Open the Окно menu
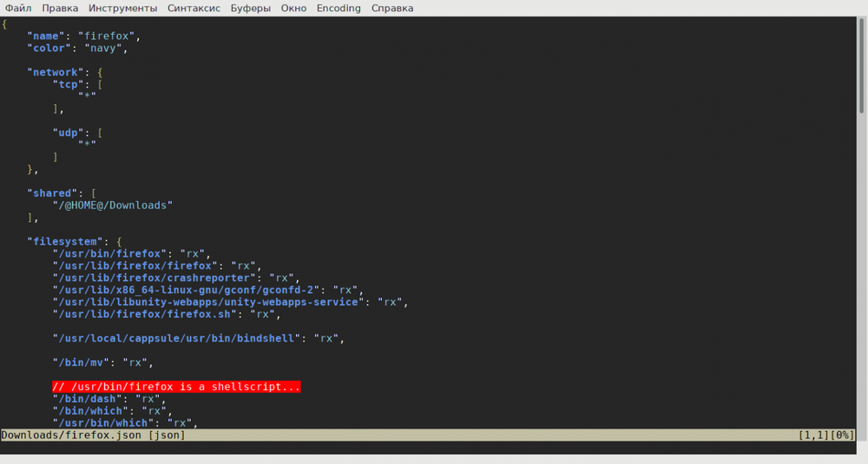868x464 pixels. (x=294, y=9)
